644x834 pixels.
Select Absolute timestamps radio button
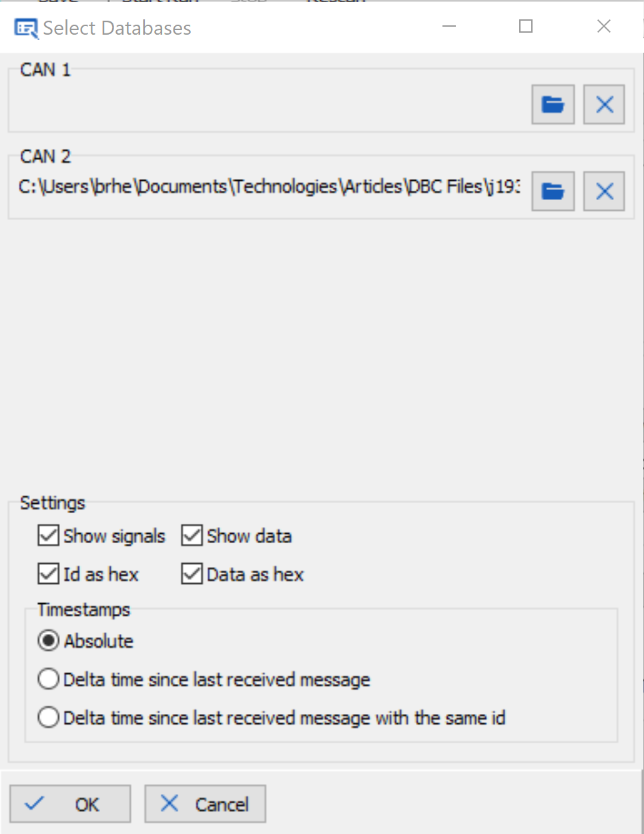pos(49,641)
